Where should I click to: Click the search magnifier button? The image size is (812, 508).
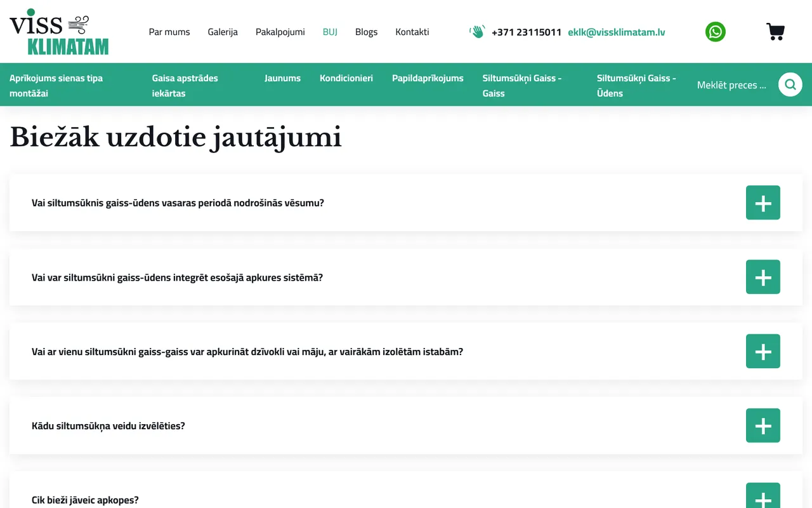tap(790, 84)
